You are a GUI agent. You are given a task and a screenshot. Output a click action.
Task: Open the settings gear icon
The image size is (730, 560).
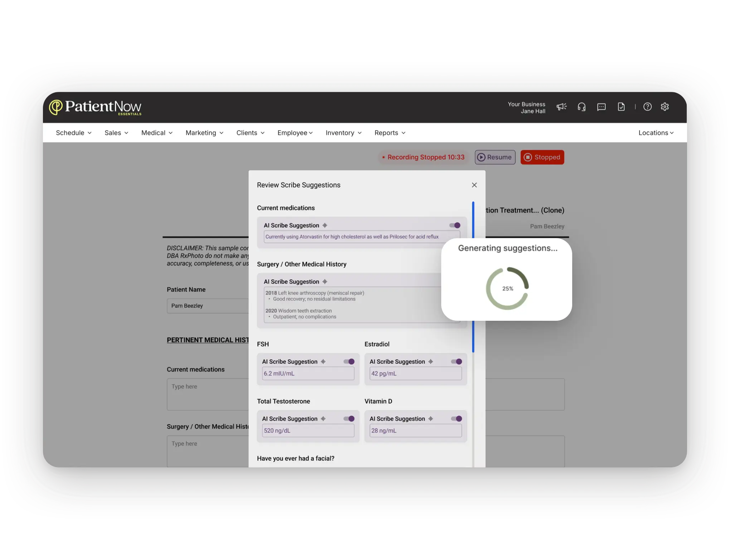[x=665, y=107]
